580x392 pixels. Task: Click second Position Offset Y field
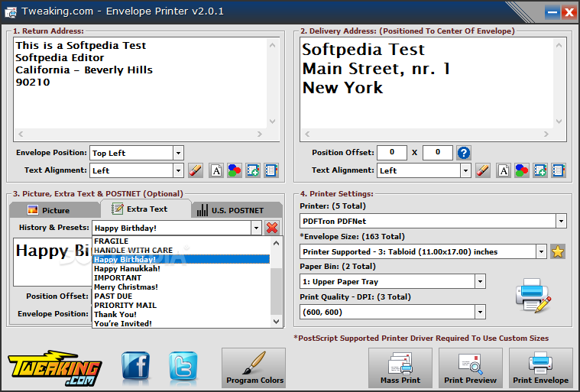[438, 152]
